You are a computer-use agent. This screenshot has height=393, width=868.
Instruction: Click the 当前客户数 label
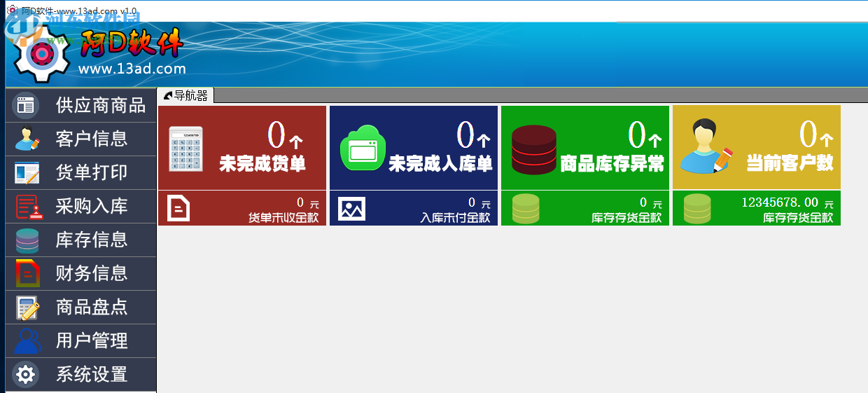click(x=790, y=164)
